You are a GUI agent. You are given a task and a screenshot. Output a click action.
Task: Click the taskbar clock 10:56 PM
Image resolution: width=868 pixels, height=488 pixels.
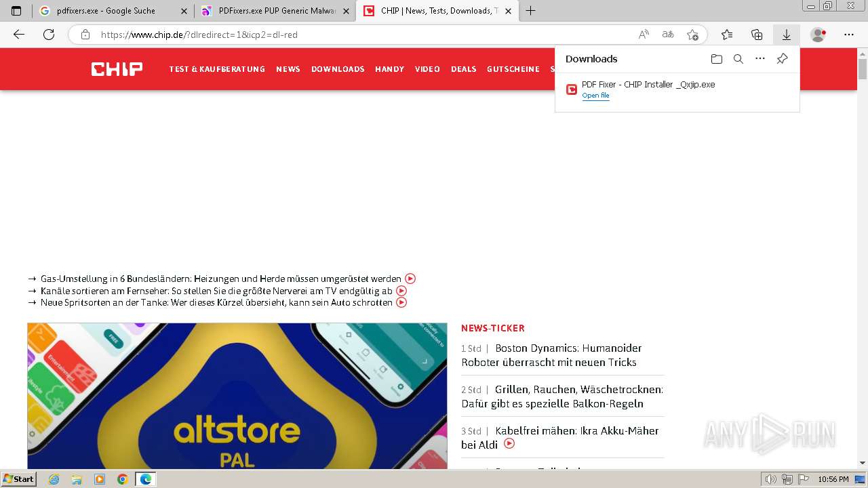click(833, 479)
